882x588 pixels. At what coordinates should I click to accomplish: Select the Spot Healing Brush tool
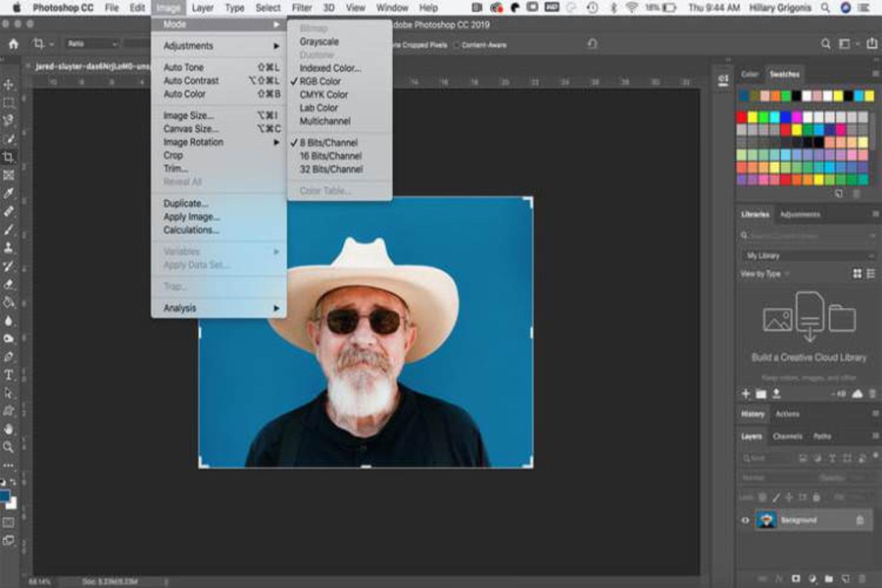(x=8, y=211)
